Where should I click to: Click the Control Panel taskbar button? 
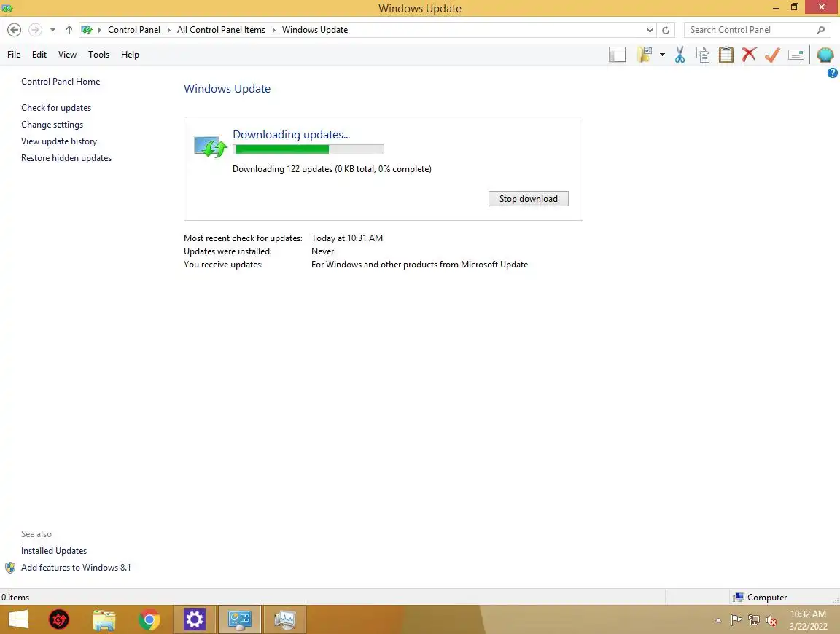point(239,620)
